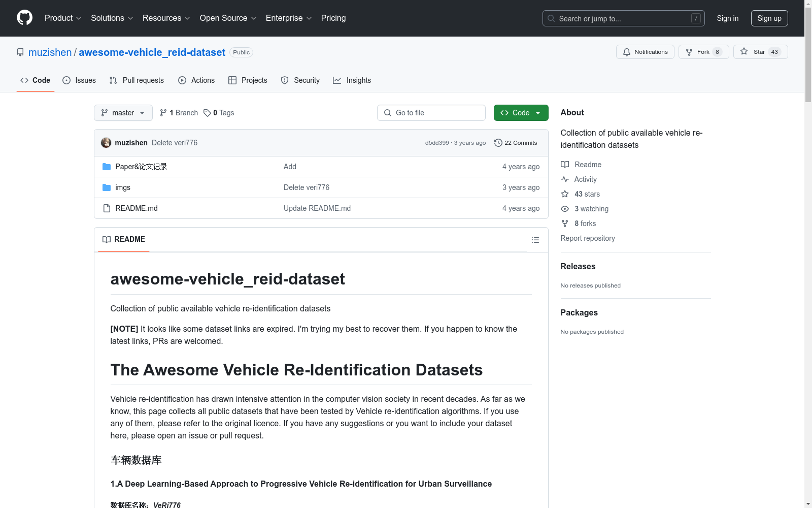Open awesome-vehicle_reid-dataset repository link
This screenshot has height=508, width=812.
(152, 52)
